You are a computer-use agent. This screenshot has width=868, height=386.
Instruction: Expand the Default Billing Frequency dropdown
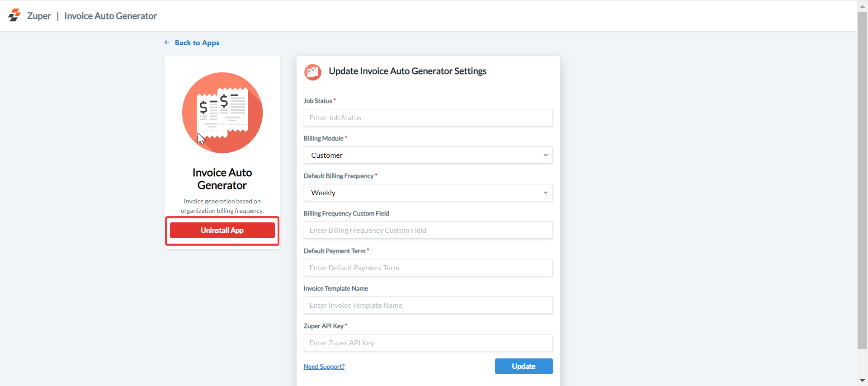428,193
